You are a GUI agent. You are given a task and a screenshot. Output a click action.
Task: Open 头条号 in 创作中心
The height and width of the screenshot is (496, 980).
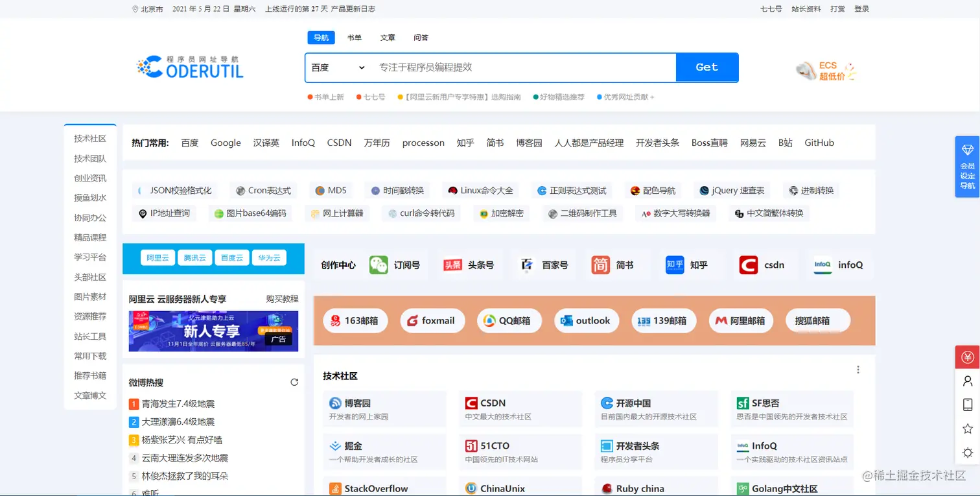pos(469,265)
